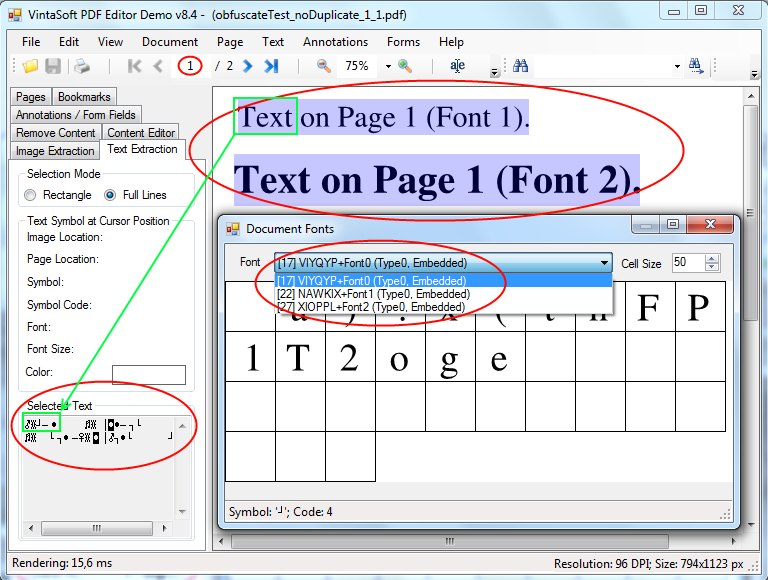The image size is (768, 580).
Task: Click the current page number field
Action: 190,66
